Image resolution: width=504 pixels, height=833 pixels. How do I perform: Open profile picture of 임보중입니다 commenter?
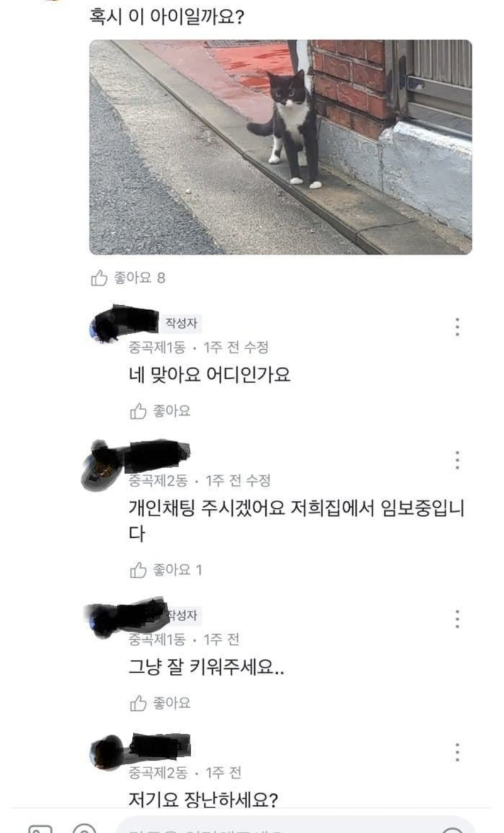coord(101,467)
